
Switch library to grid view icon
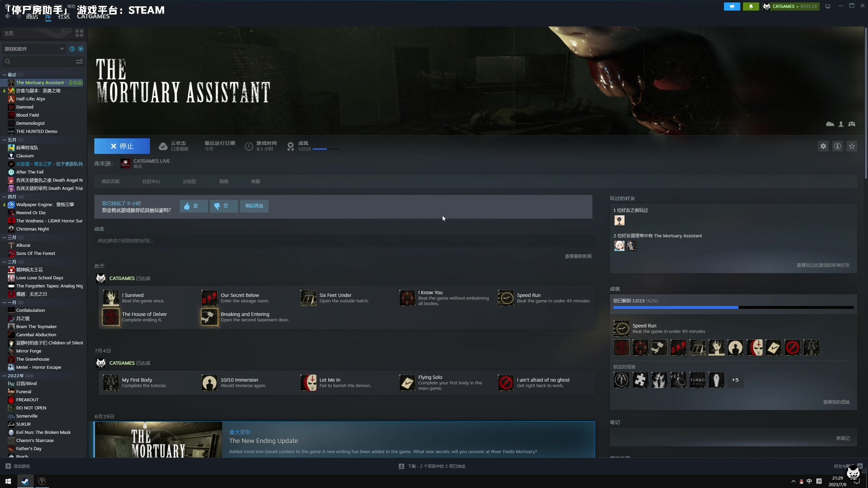coord(80,33)
